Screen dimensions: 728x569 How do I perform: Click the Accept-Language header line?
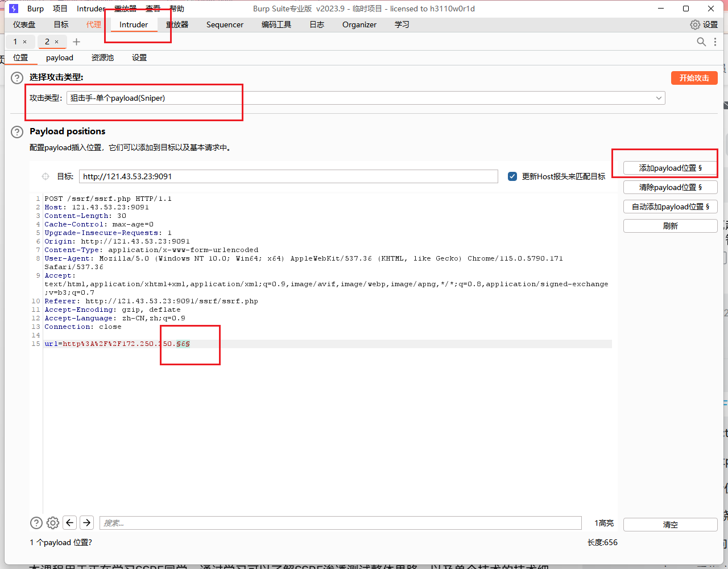tap(115, 318)
